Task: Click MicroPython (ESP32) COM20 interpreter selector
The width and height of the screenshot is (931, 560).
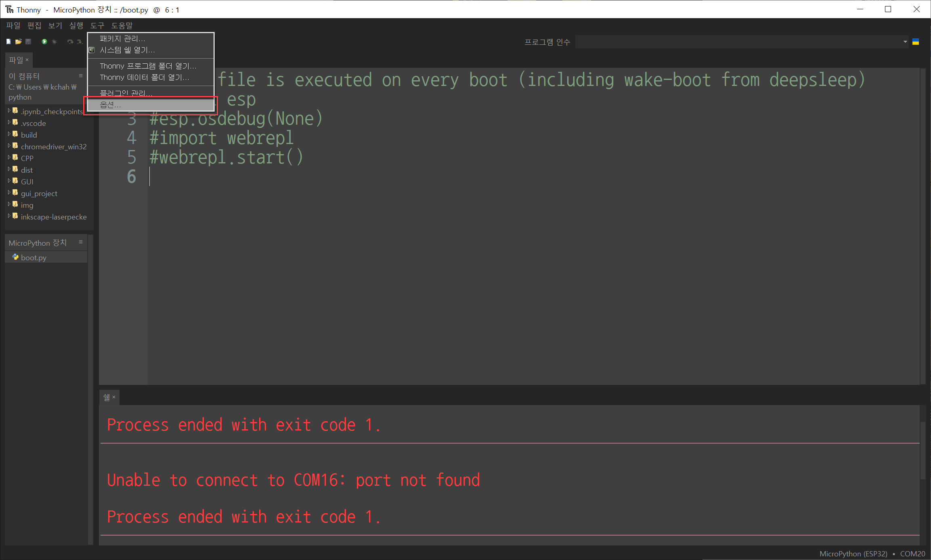Action: [x=872, y=554]
